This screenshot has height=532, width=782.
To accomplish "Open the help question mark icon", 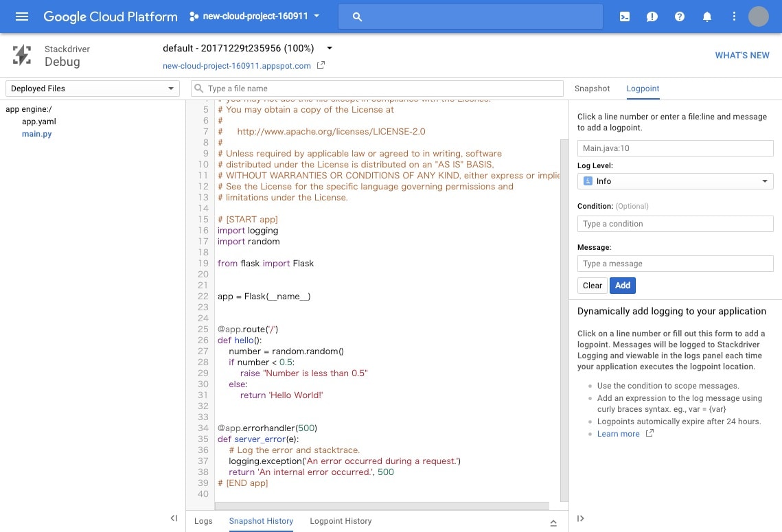I will point(679,16).
